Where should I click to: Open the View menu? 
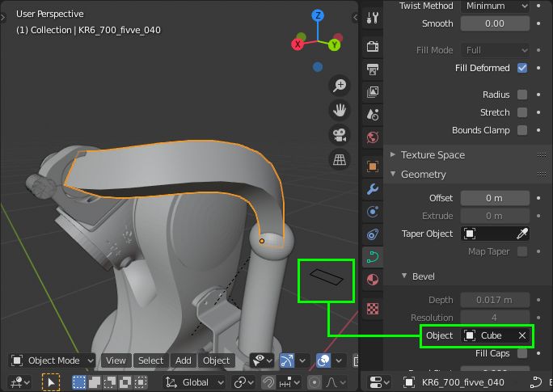click(x=116, y=360)
